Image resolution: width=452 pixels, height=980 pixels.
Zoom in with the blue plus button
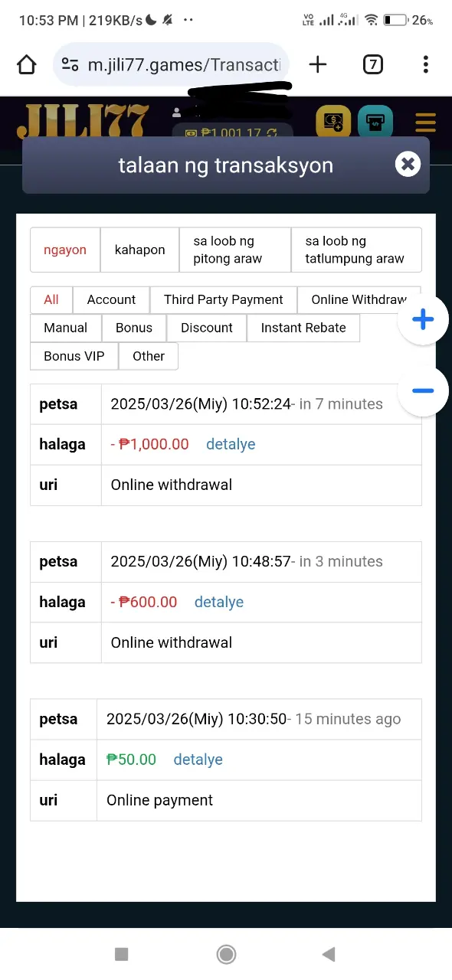pyautogui.click(x=423, y=320)
